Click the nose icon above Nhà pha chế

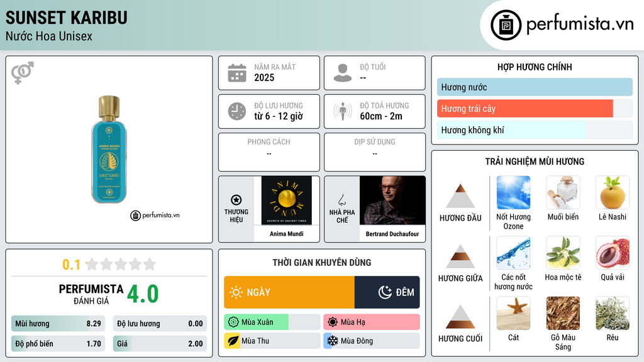pos(341,200)
